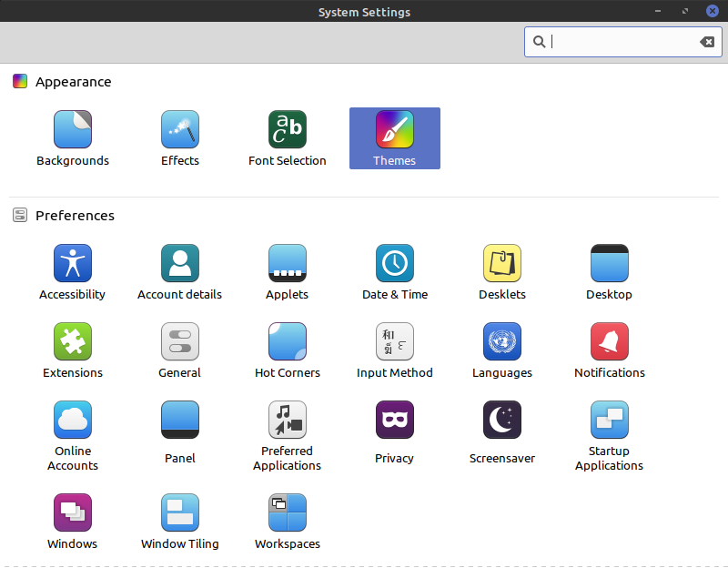
Task: Clear the search field with the erase icon
Action: tap(707, 41)
